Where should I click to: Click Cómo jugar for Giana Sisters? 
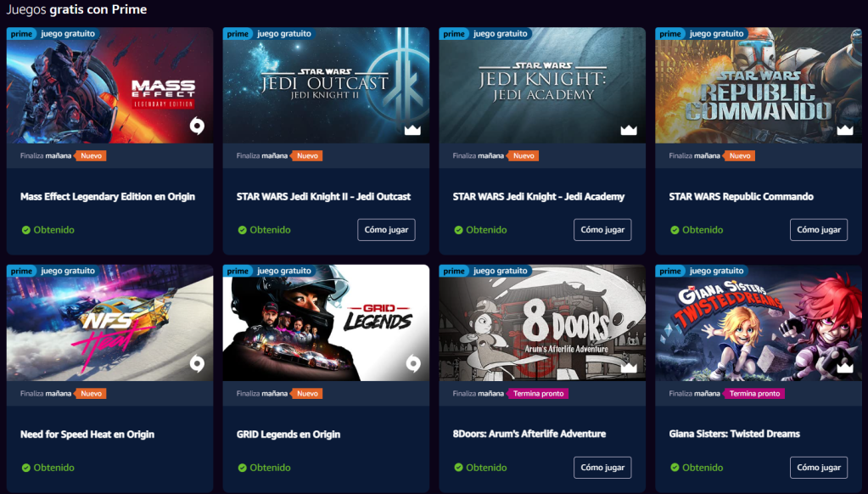click(x=818, y=468)
